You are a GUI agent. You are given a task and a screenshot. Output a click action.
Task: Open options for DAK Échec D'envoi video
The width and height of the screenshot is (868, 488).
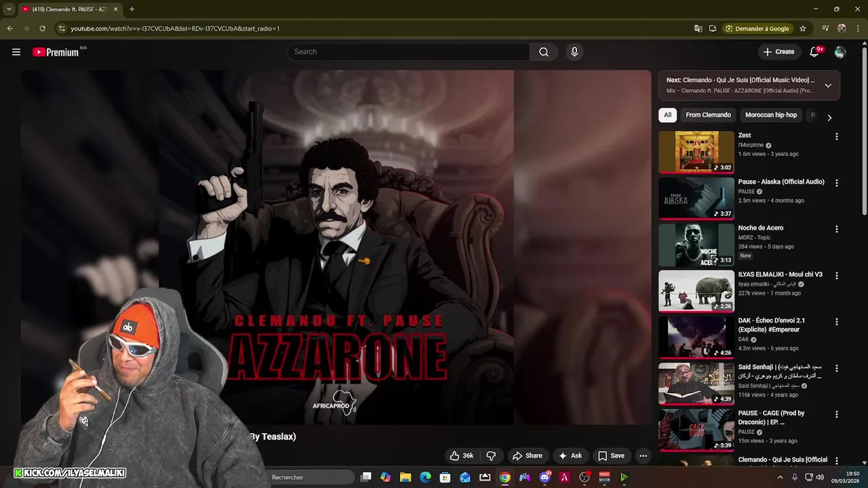point(836,322)
